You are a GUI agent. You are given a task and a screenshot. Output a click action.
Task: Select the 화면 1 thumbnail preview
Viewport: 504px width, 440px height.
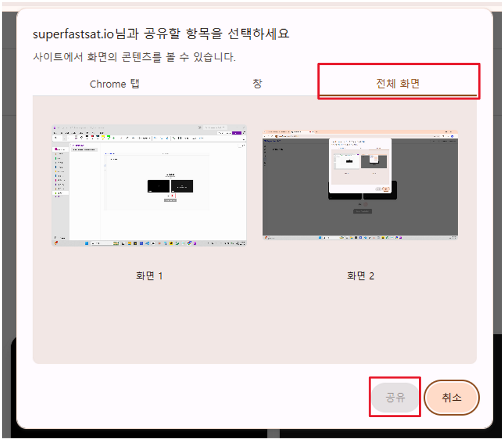coord(149,185)
